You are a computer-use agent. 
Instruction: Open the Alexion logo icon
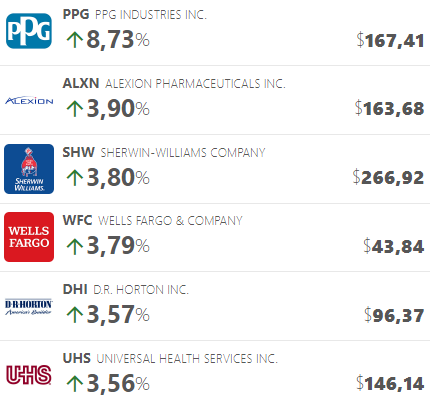pyautogui.click(x=29, y=101)
